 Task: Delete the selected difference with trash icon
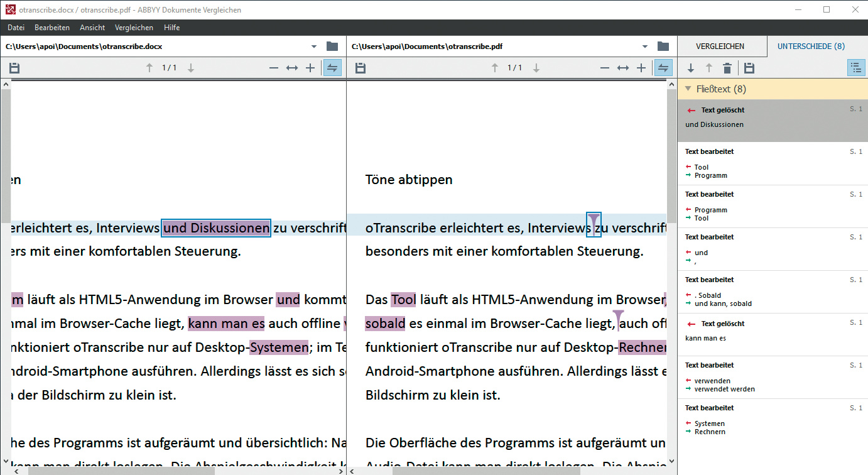coord(727,68)
